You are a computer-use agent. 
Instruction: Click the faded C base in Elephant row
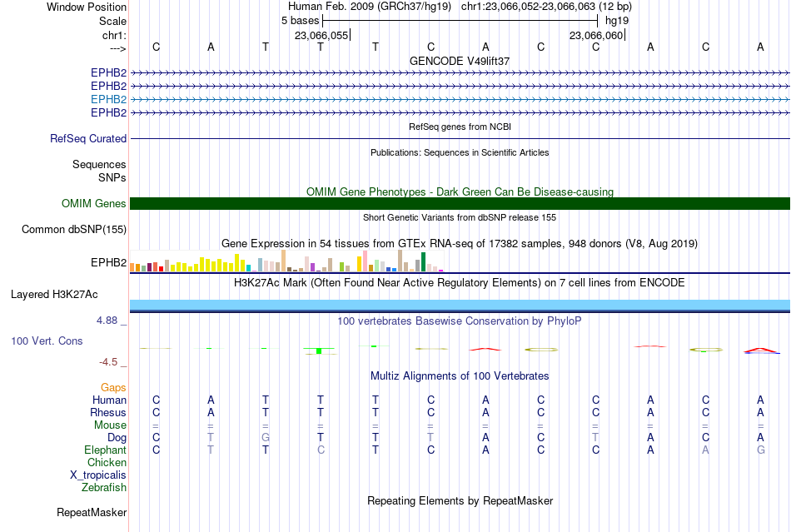(x=321, y=450)
